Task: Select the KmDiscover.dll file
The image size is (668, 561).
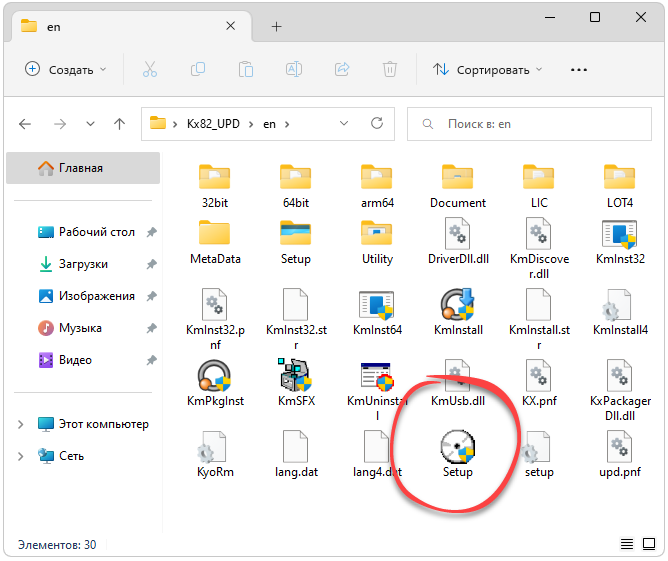Action: [539, 249]
